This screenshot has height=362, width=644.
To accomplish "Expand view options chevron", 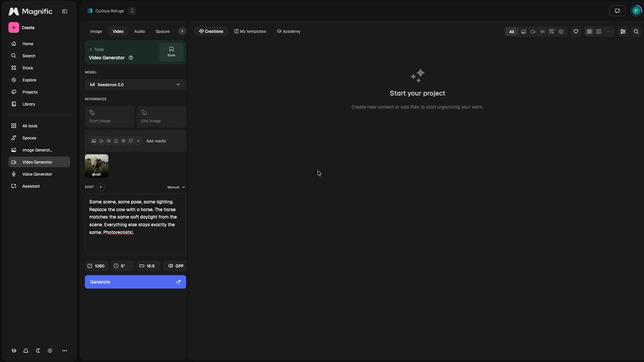I will [608, 32].
